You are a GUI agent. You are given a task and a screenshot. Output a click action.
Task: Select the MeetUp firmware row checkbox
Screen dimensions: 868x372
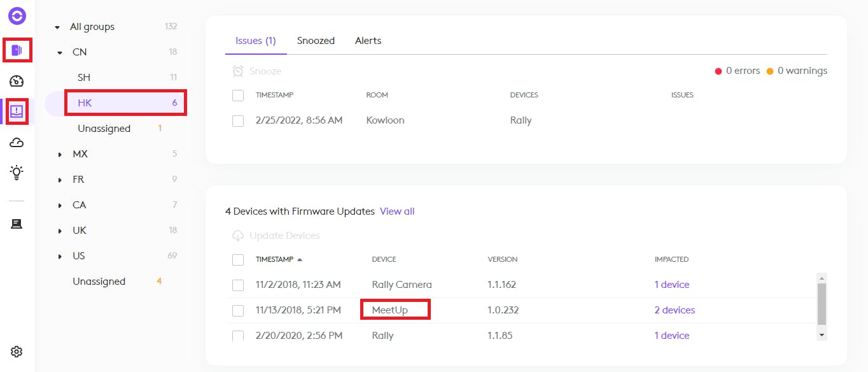pyautogui.click(x=238, y=310)
